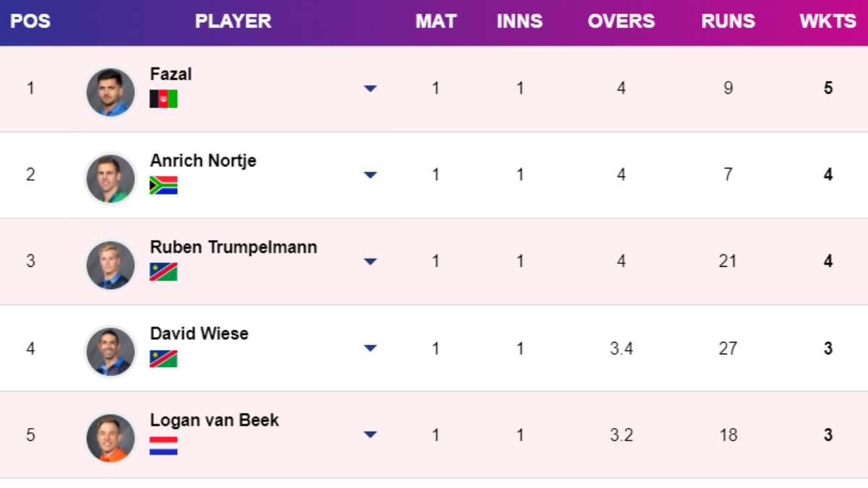Image resolution: width=868 pixels, height=488 pixels.
Task: Expand Fazal's row details arrow
Action: click(x=370, y=88)
